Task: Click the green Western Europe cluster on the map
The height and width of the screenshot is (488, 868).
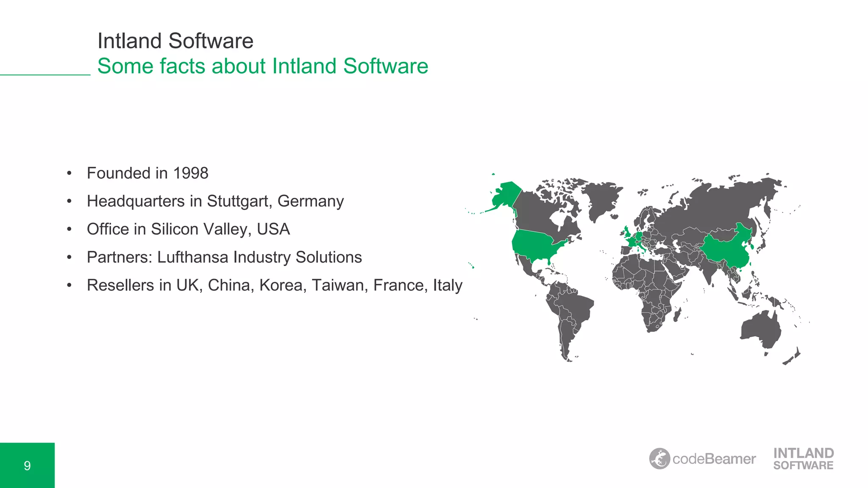Action: 635,240
